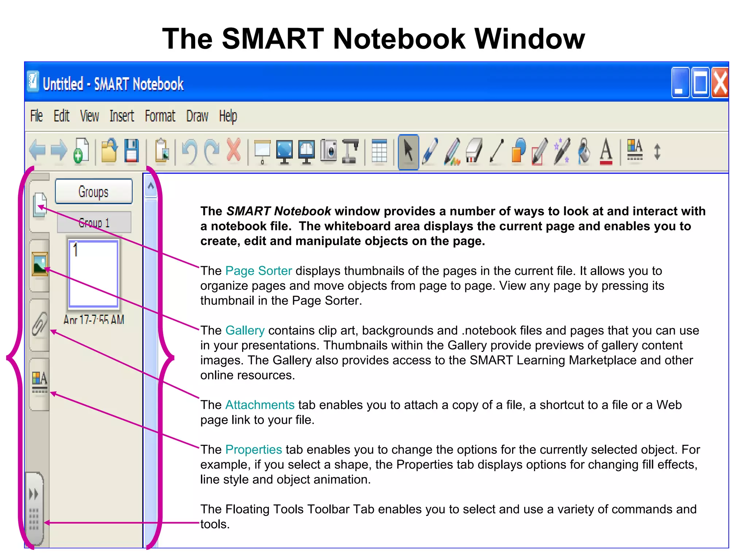Undo the last action
747x560 pixels.
tap(190, 151)
